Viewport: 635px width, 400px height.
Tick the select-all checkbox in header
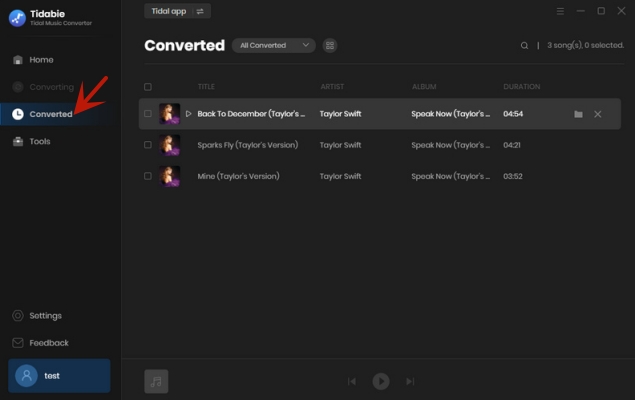148,87
